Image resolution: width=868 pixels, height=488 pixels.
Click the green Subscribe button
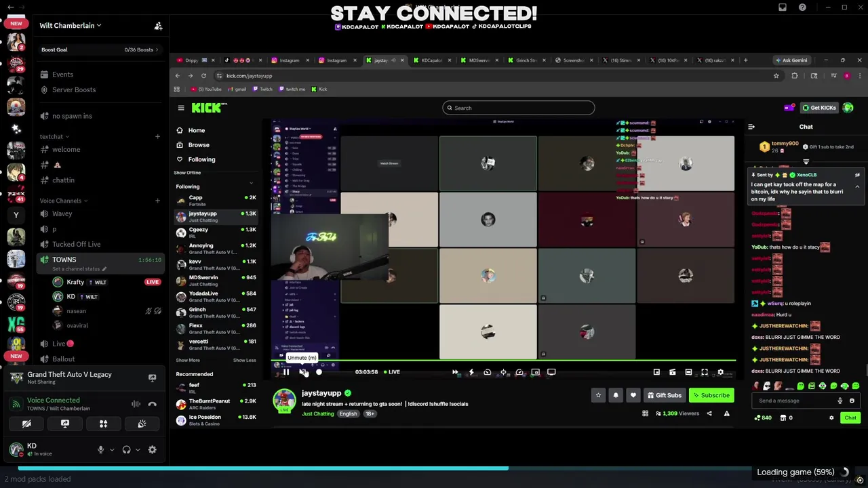pyautogui.click(x=711, y=395)
